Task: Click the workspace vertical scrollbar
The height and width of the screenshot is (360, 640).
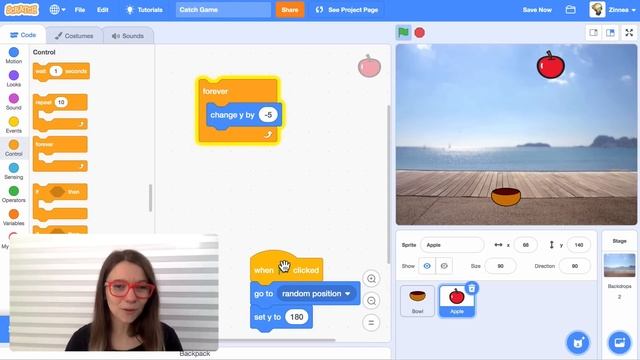Action: point(388,184)
